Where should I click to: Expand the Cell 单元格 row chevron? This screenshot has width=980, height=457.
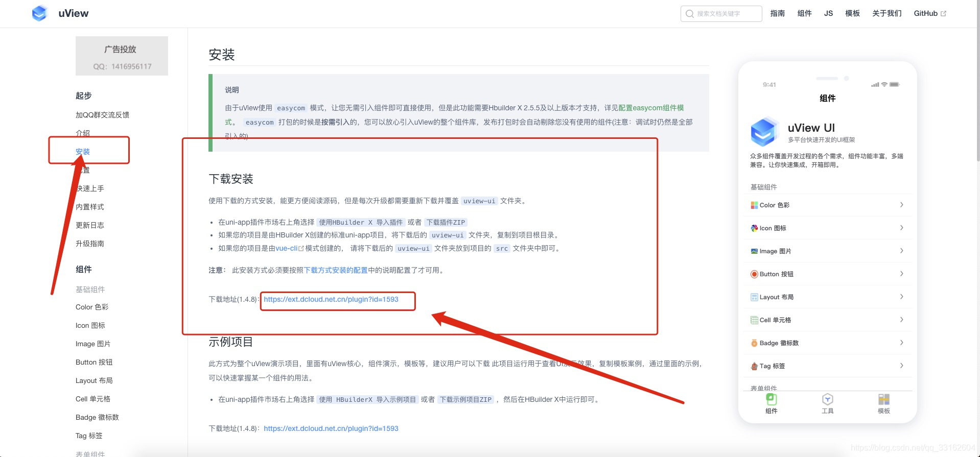coord(901,320)
